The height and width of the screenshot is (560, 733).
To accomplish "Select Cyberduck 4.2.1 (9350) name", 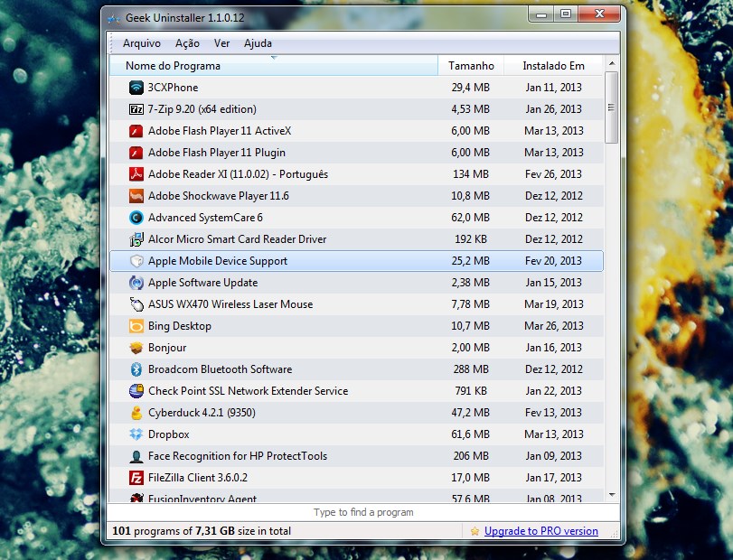I will point(202,413).
